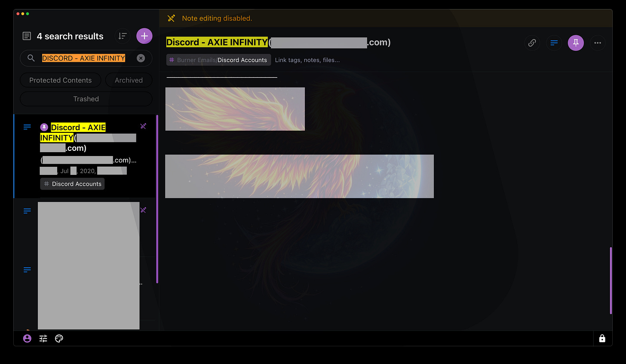Click the Link tags, notes, files field
This screenshot has height=364, width=626.
[x=307, y=60]
